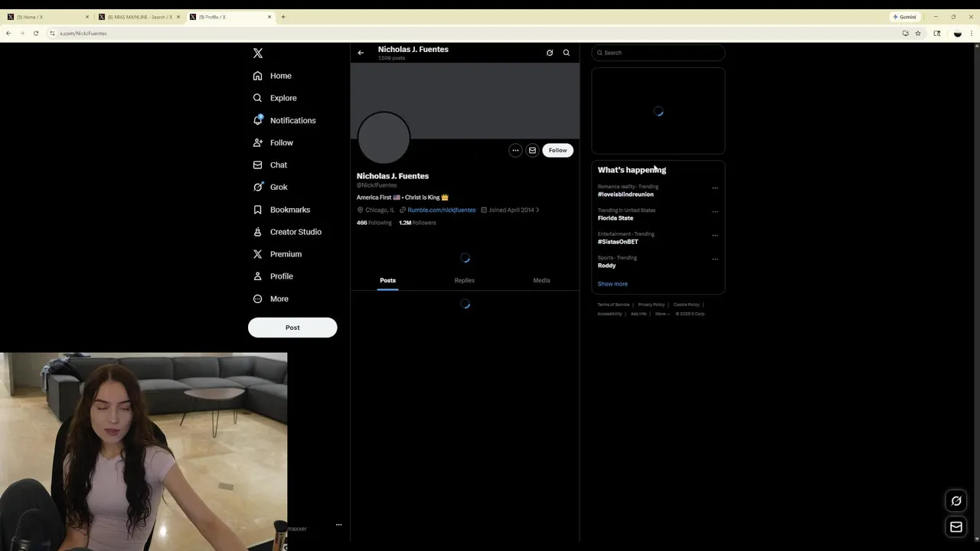Viewport: 980px width, 551px height.
Task: Click the Post button
Action: [x=292, y=328]
